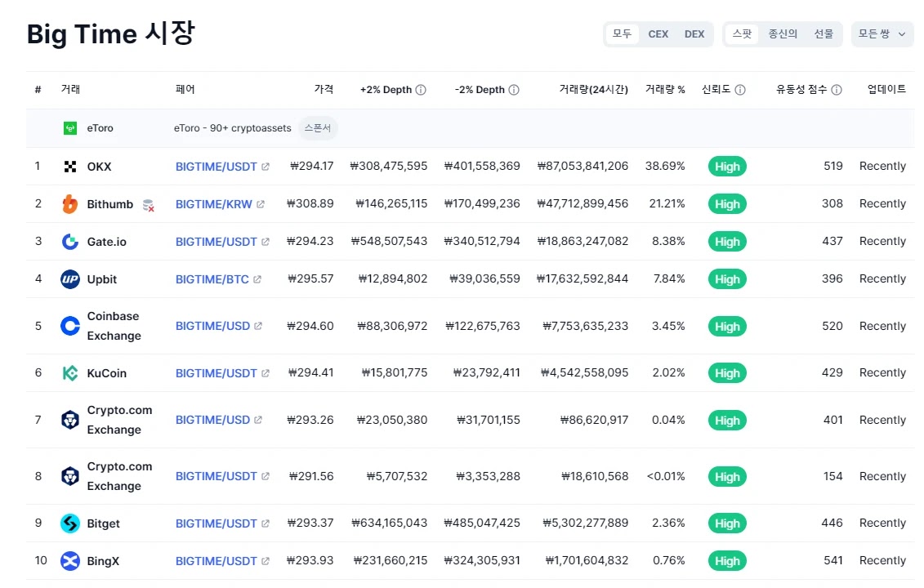Click the liquidity score 520
924x588 pixels.
point(832,326)
